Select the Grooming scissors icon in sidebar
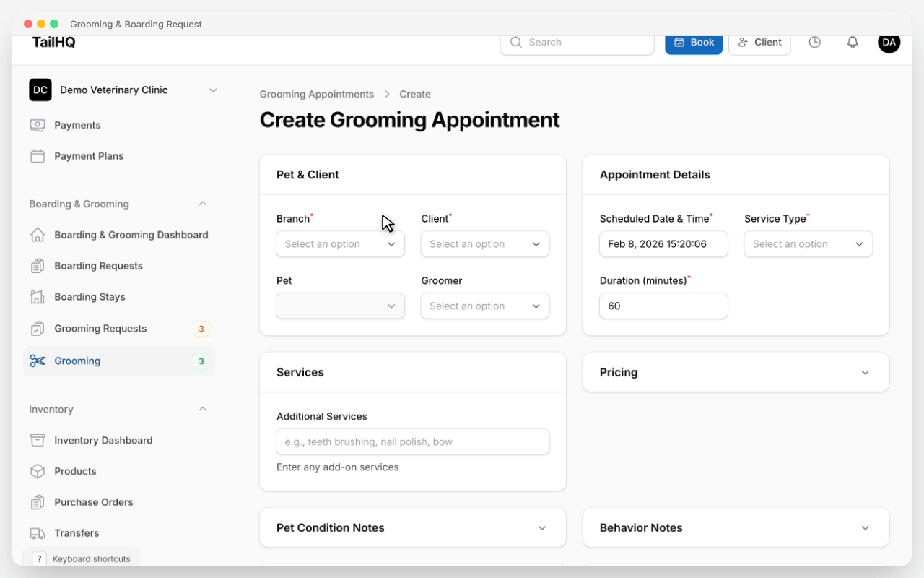924x578 pixels. pos(38,361)
